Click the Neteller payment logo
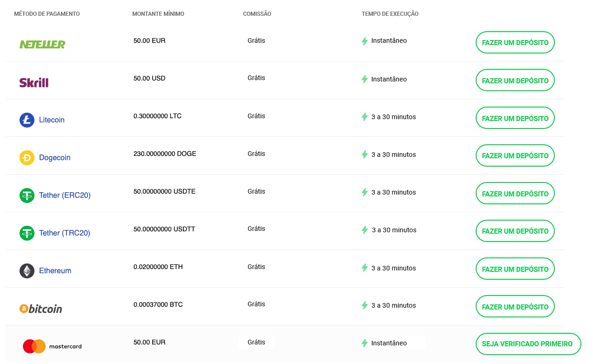 (x=42, y=45)
